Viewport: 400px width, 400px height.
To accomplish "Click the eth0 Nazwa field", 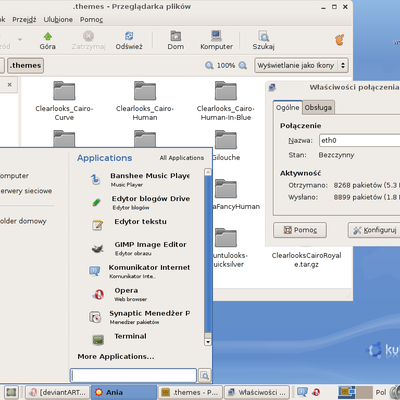I will 359,140.
